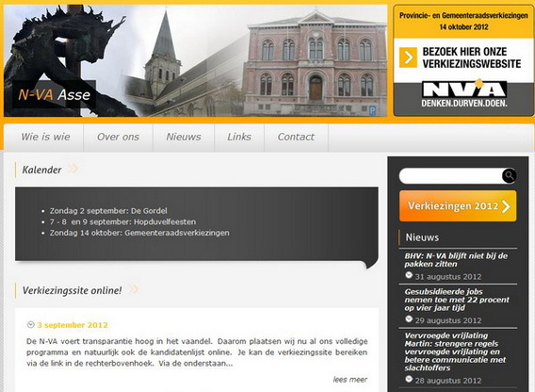
Task: Click the date 31 augustus 2012
Action: (448, 277)
